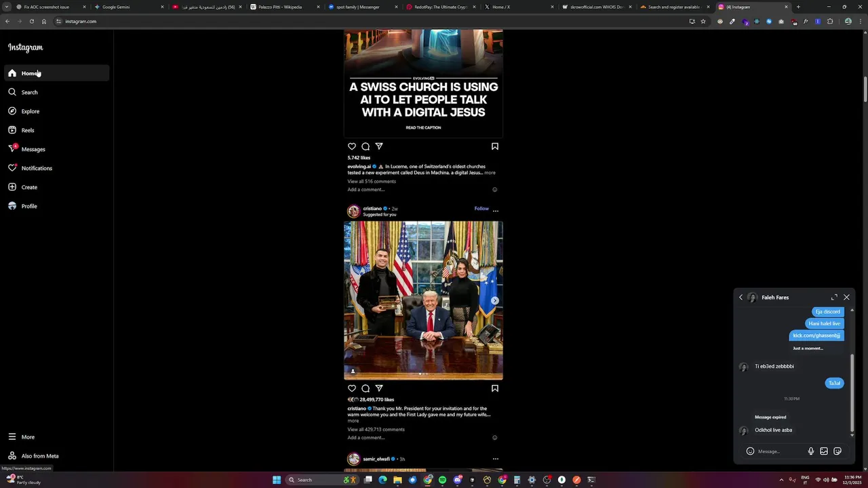Open a new browser tab
The height and width of the screenshot is (488, 868).
(798, 7)
